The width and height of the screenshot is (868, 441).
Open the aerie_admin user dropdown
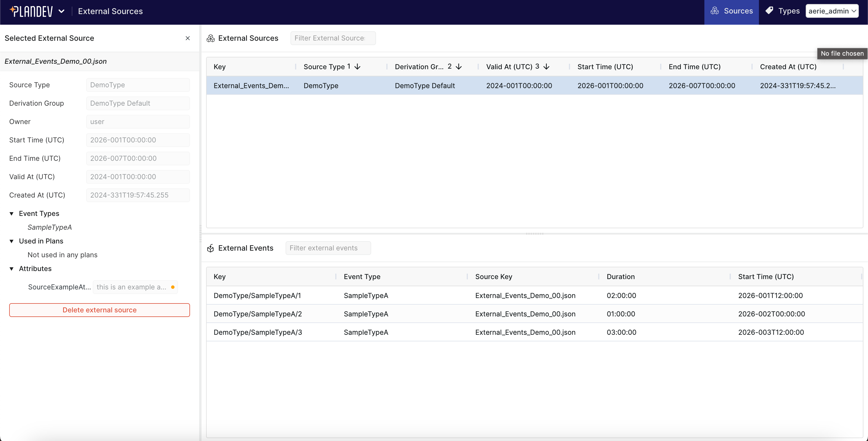pos(832,11)
